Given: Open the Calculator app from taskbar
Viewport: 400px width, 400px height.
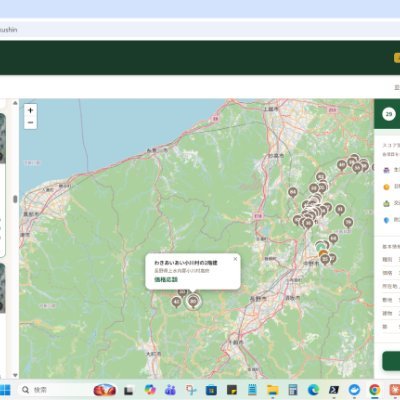Looking at the screenshot, I should (x=293, y=390).
